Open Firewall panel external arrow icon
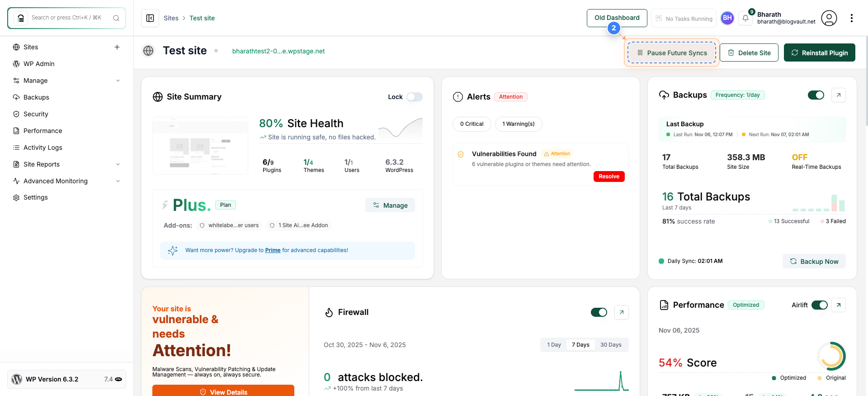This screenshot has width=868, height=396. pyautogui.click(x=622, y=312)
